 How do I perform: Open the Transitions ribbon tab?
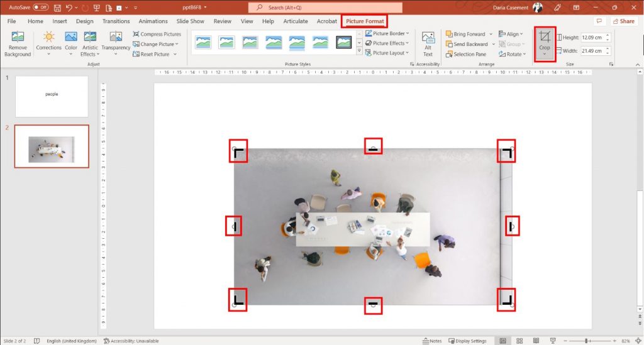[116, 21]
